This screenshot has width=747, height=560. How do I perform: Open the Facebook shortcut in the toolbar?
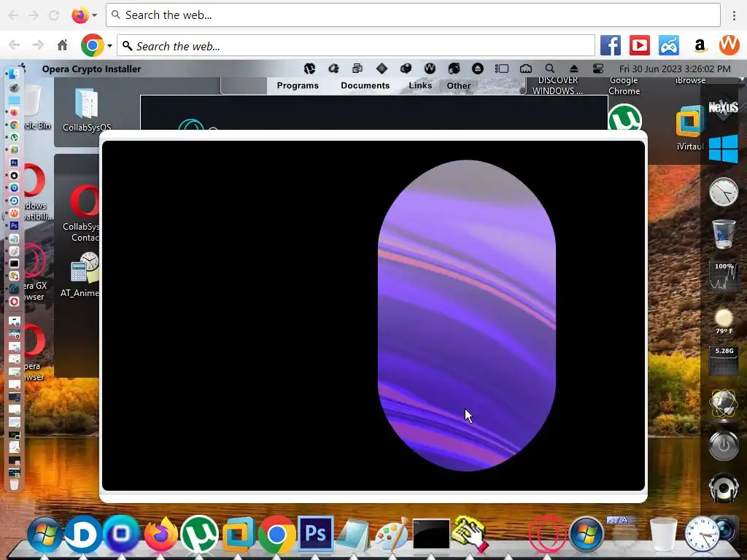[x=611, y=46]
